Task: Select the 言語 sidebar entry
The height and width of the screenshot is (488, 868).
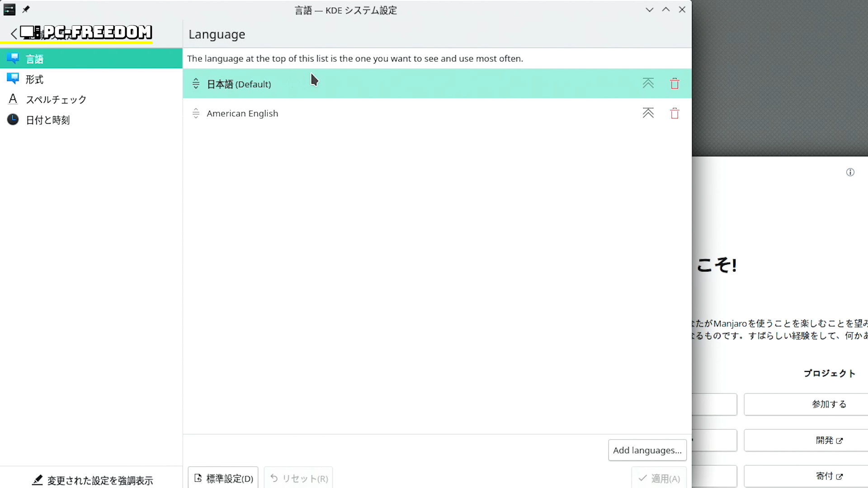Action: click(x=34, y=59)
